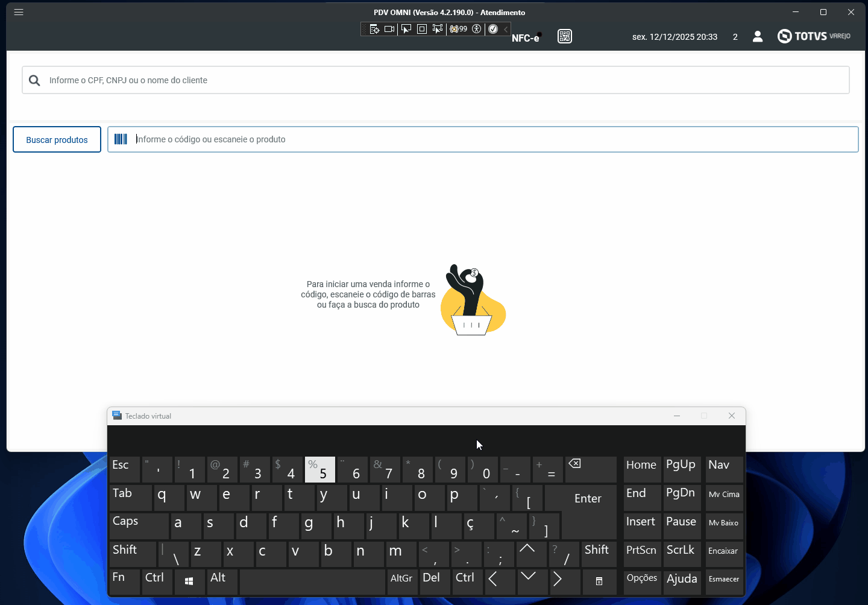The image size is (868, 605).
Task: Click Mv Baixo to move keyboard down
Action: [725, 526]
